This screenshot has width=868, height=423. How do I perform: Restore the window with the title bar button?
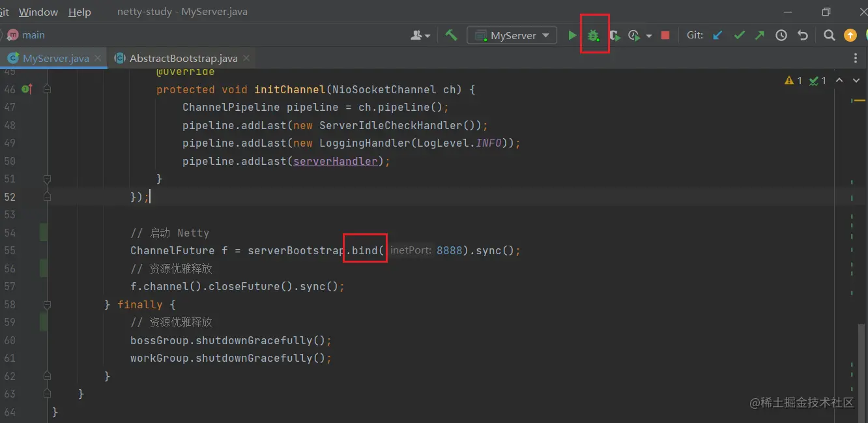[x=826, y=12]
